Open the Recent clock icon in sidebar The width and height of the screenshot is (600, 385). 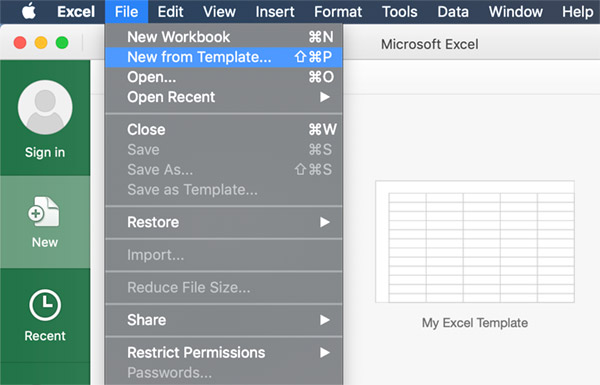45,305
